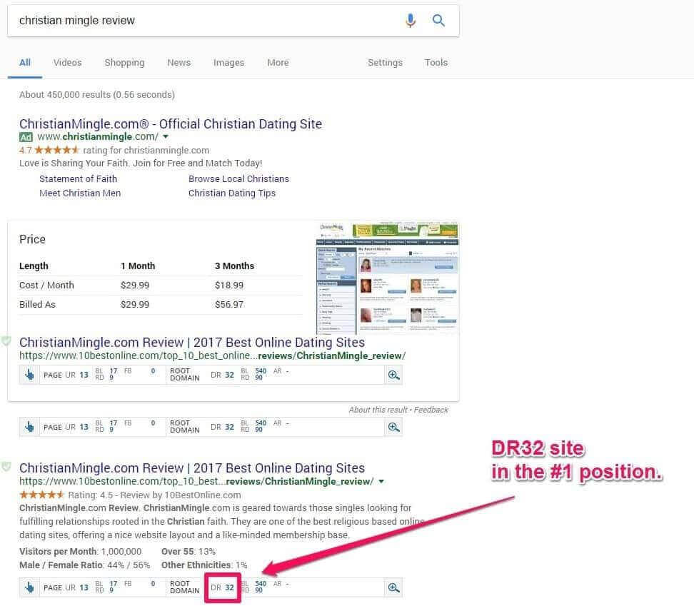The width and height of the screenshot is (694, 616).
Task: Click the About this result link
Action: pos(378,410)
